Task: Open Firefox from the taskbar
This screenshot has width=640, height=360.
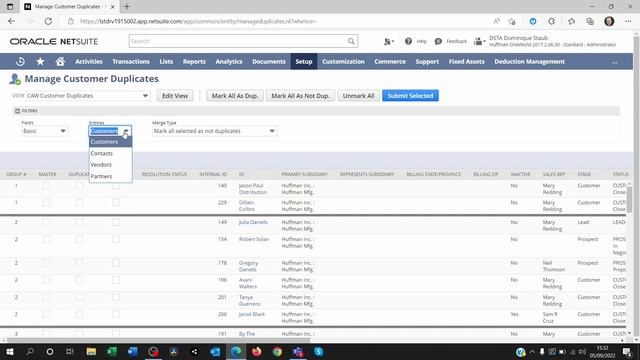Action: [256, 351]
